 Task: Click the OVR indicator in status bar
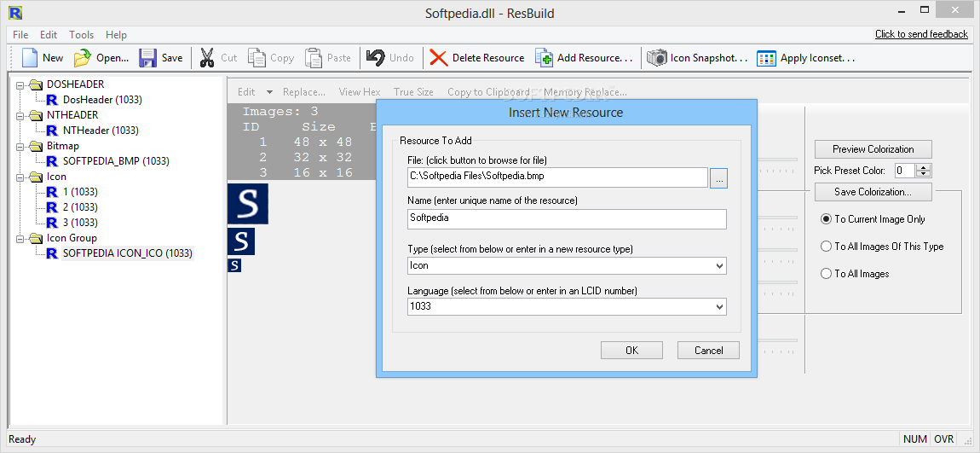pos(943,439)
